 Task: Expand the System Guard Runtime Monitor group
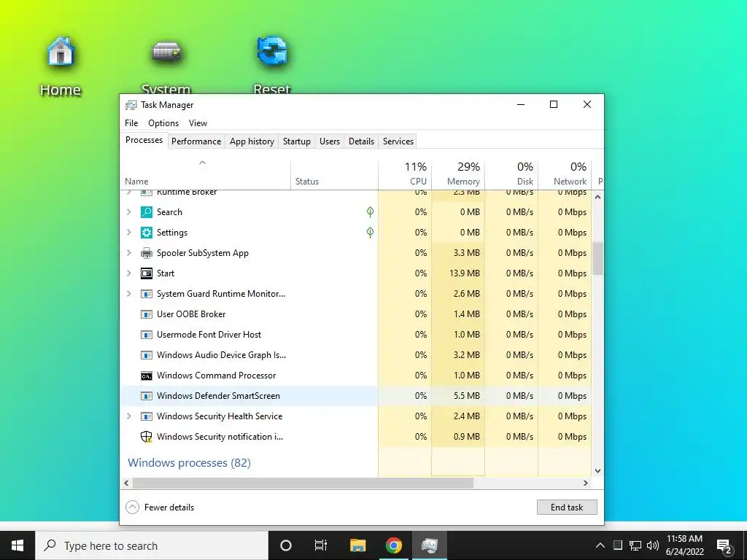coord(128,294)
